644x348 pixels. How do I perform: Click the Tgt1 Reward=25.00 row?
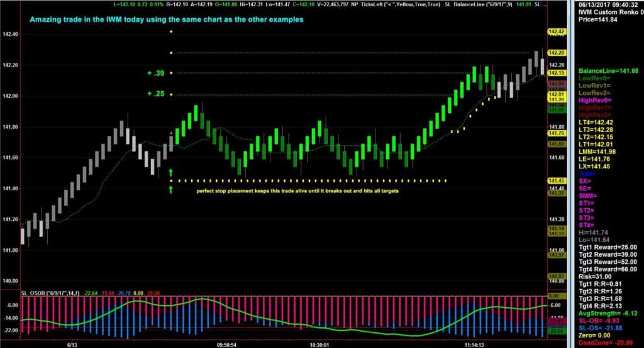point(608,247)
